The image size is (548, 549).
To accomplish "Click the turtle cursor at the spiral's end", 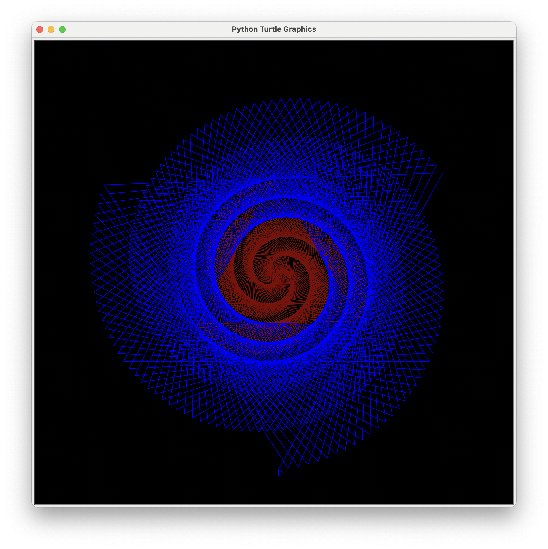I will coord(279,472).
